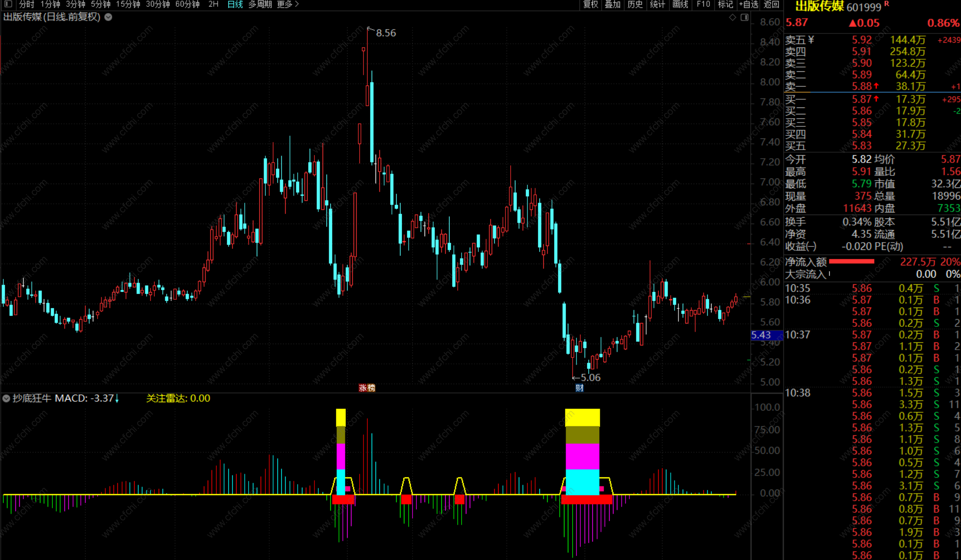The height and width of the screenshot is (560, 961).
Task: Switch to the 60分钟 period tab
Action: coord(188,4)
